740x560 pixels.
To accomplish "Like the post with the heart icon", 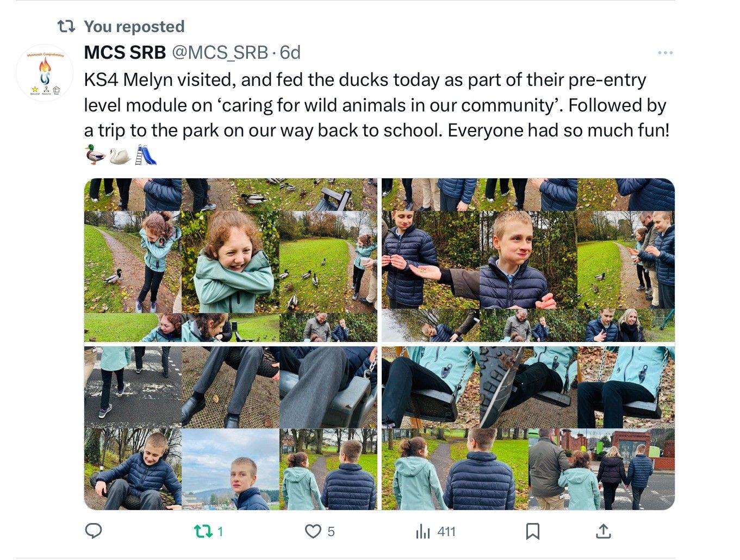I will (313, 531).
